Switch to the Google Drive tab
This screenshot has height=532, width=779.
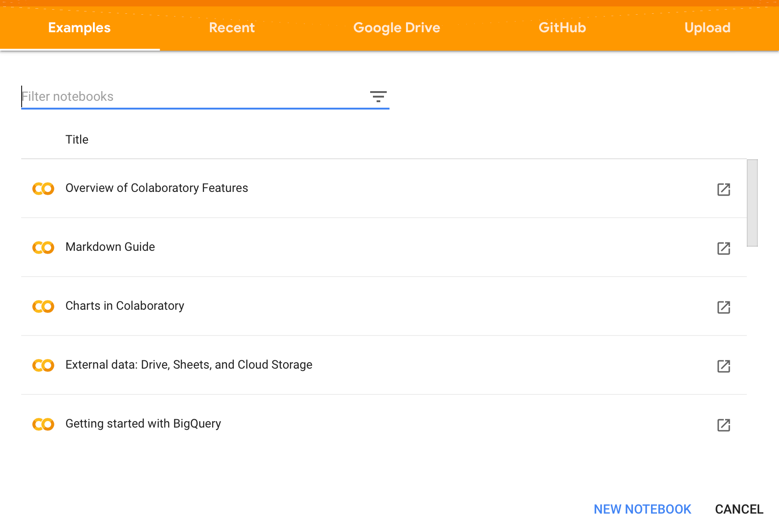(x=396, y=28)
